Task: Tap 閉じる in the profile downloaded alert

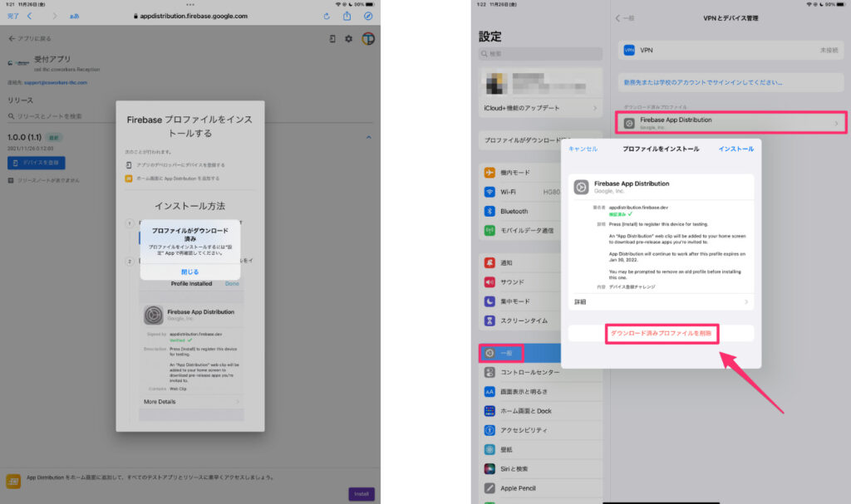Action: point(190,272)
